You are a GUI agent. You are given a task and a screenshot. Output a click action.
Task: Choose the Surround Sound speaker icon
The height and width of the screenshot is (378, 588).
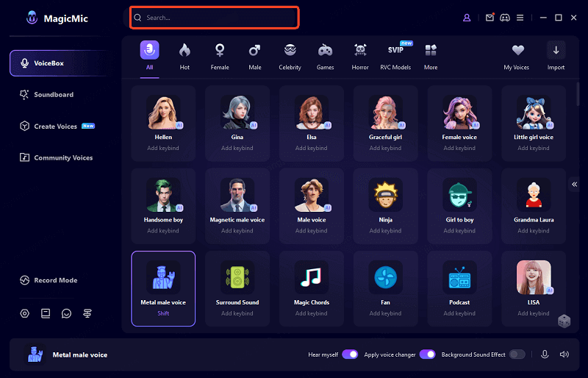point(237,277)
